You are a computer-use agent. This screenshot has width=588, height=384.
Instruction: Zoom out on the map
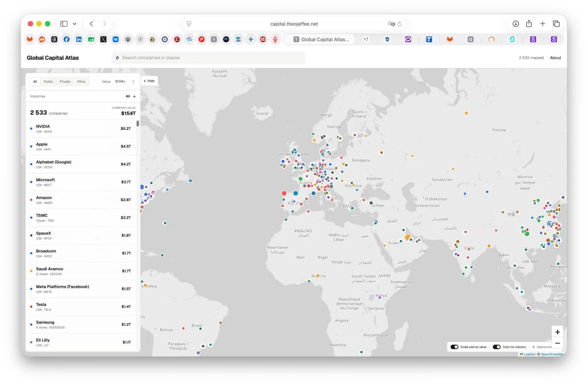557,343
